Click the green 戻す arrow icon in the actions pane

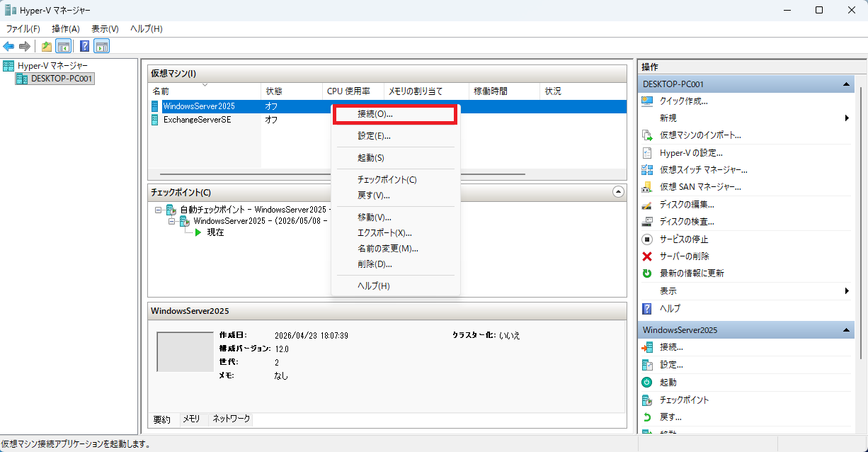click(646, 417)
